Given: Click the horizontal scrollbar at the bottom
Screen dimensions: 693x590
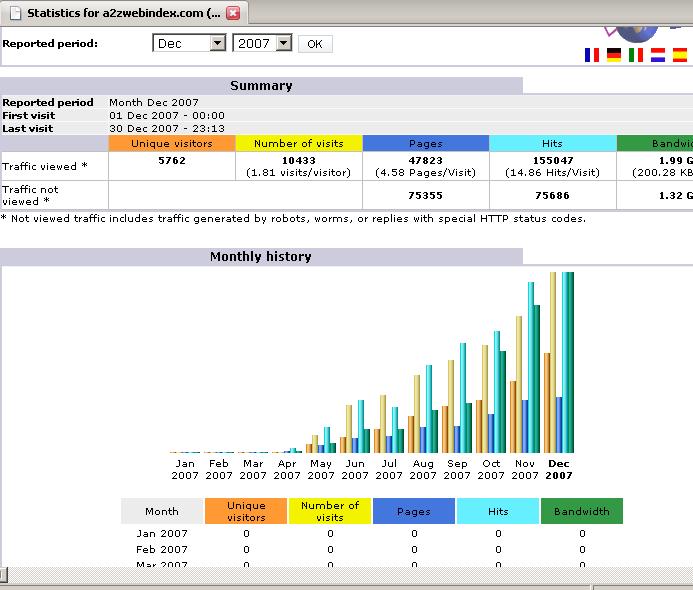Looking at the screenshot, I should [x=300, y=575].
